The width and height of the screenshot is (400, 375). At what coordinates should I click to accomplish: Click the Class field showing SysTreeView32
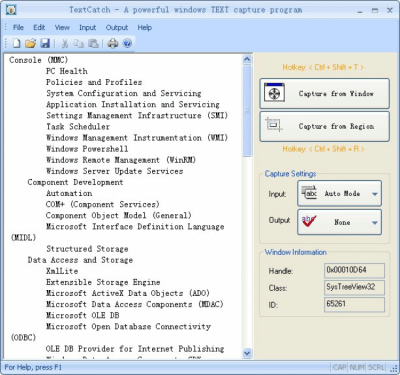(354, 287)
